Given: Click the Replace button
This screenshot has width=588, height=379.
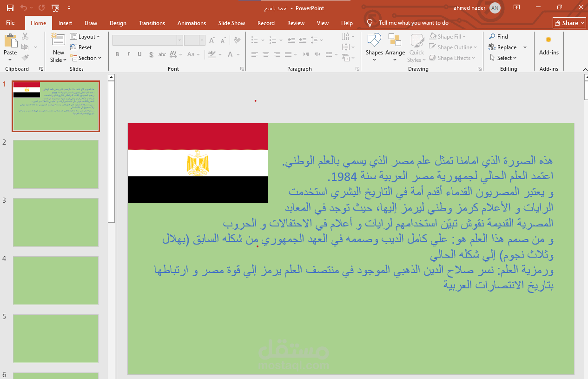Looking at the screenshot, I should coord(503,47).
